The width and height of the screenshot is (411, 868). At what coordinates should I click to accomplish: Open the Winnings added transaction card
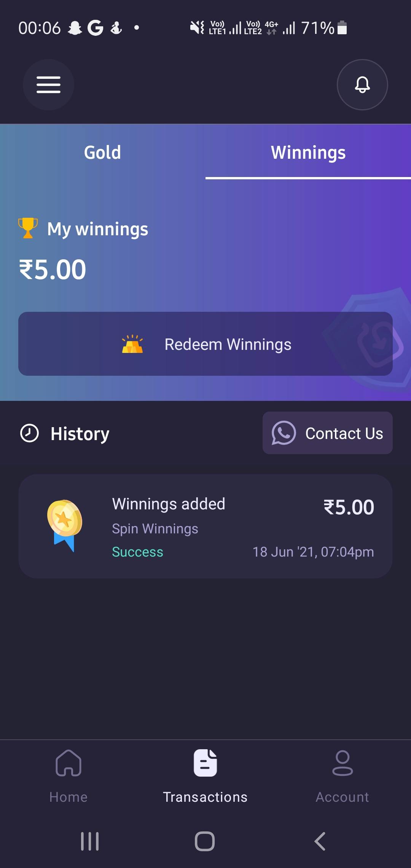205,527
